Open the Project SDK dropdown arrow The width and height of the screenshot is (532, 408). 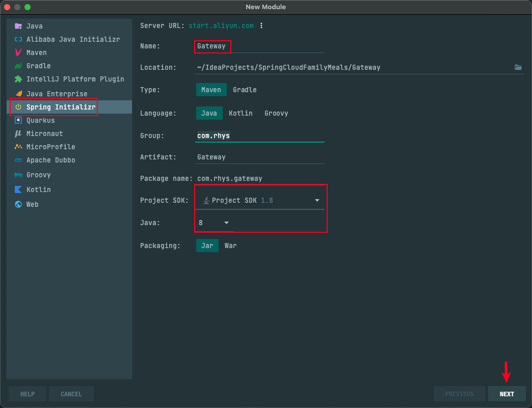[317, 201]
